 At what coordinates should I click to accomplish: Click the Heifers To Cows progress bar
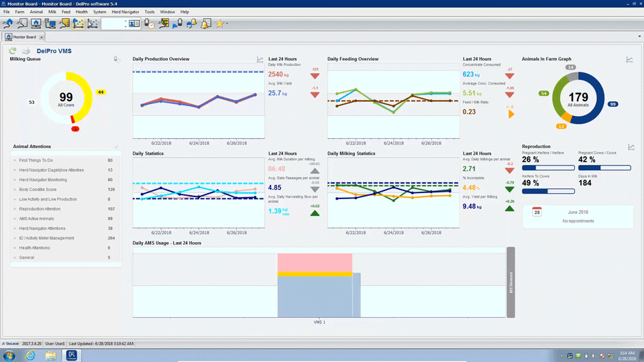(x=548, y=191)
